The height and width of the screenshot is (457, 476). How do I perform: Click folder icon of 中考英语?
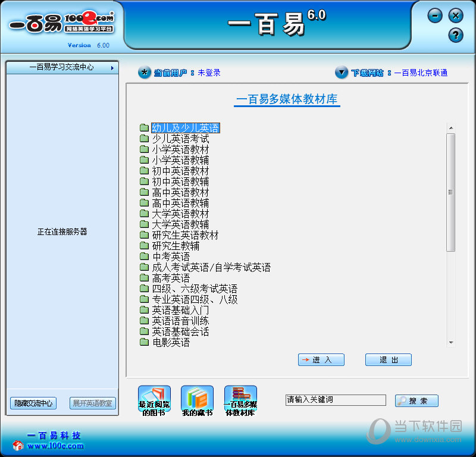coord(144,256)
